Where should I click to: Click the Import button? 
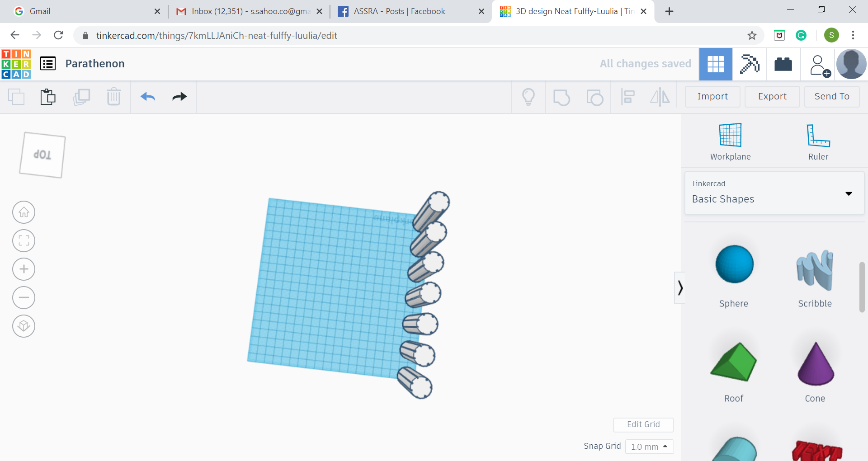(x=712, y=96)
